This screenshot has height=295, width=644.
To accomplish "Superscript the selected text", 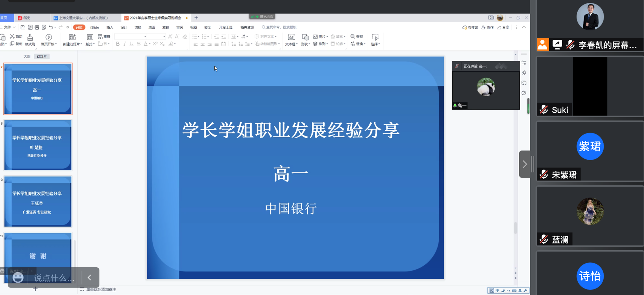I will coord(155,44).
